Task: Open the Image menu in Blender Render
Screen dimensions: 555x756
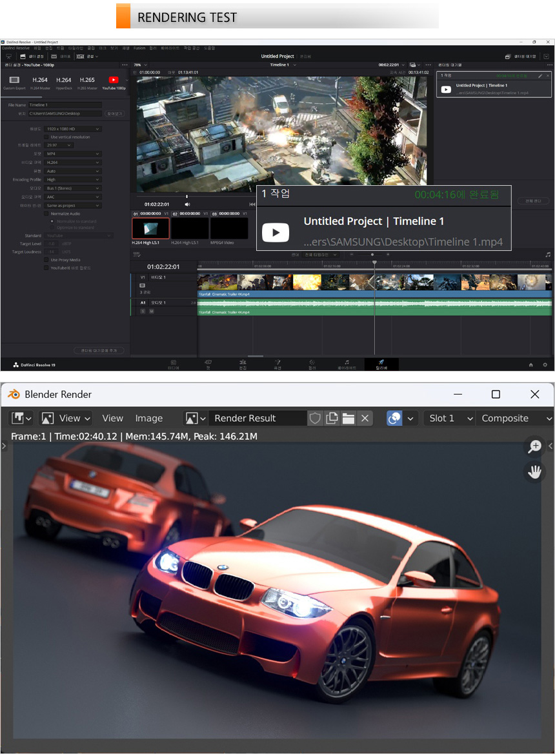Action: point(148,418)
